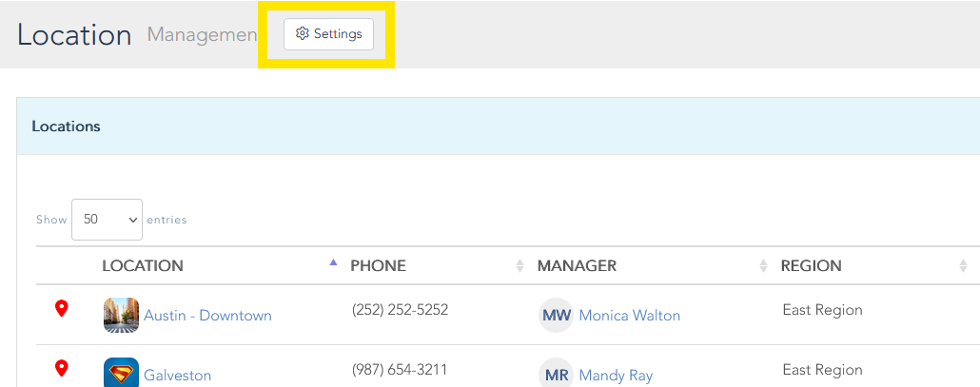Click the Austin - Downtown location thumbnail
The image size is (980, 387).
coord(121,315)
